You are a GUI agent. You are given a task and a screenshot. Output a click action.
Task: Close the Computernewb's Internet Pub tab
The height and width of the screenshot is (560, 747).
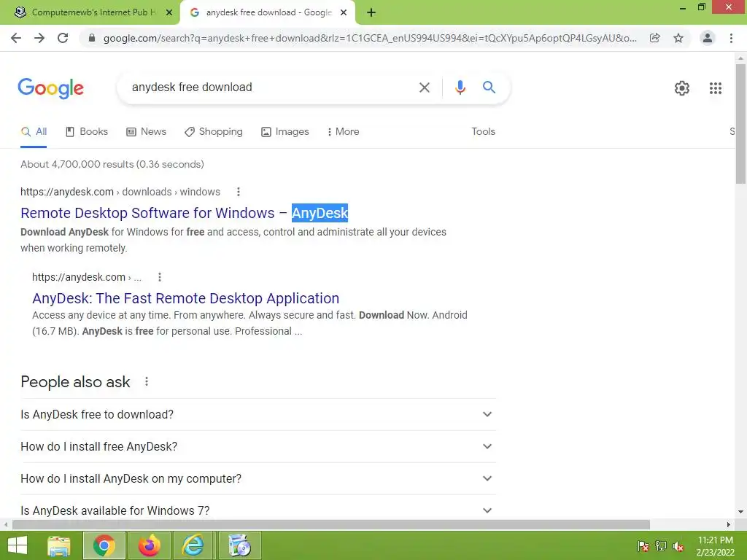tap(169, 13)
